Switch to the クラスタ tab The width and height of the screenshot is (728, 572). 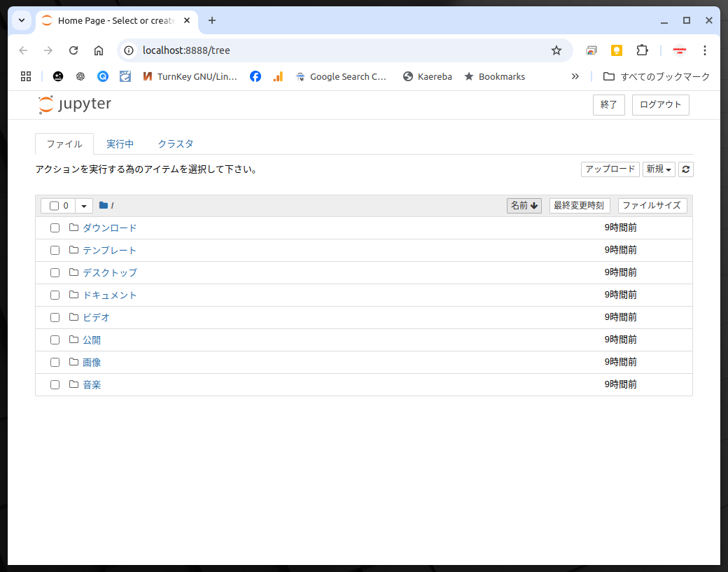click(x=176, y=144)
